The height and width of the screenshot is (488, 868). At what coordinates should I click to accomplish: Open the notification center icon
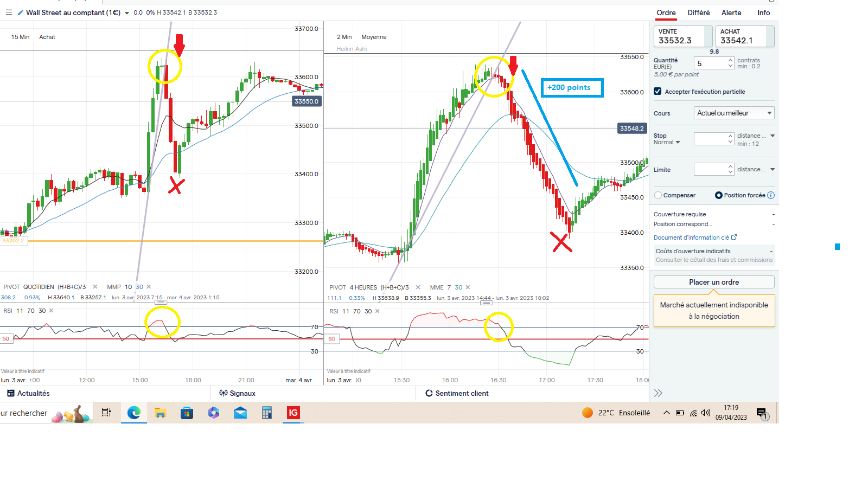(762, 413)
